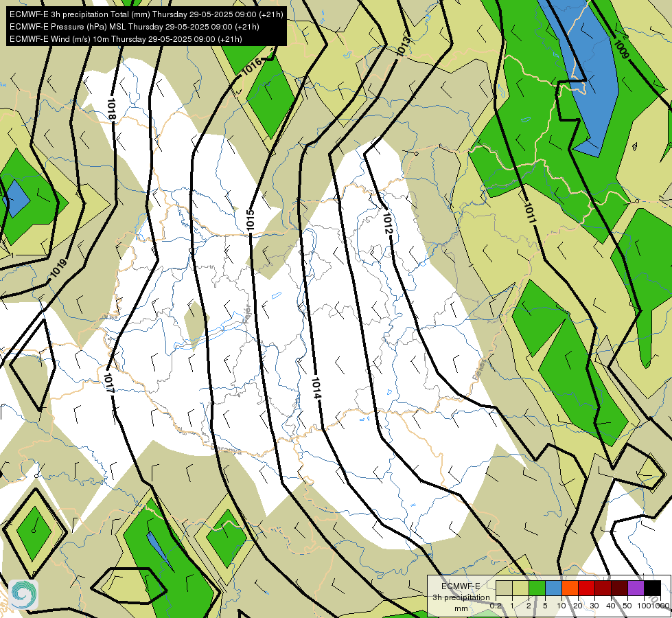The width and height of the screenshot is (672, 618).
Task: Click the 1014 isobar label
Action: tap(316, 388)
